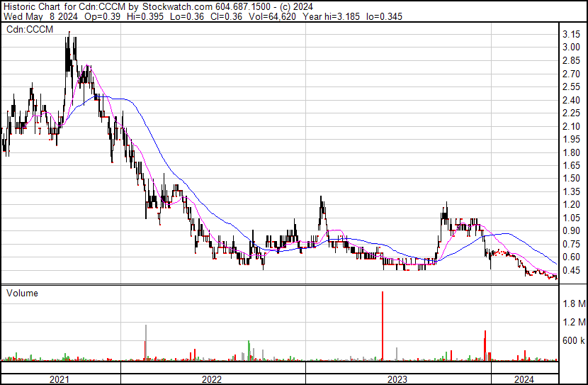Select the 0.45 price axis label

[572, 270]
